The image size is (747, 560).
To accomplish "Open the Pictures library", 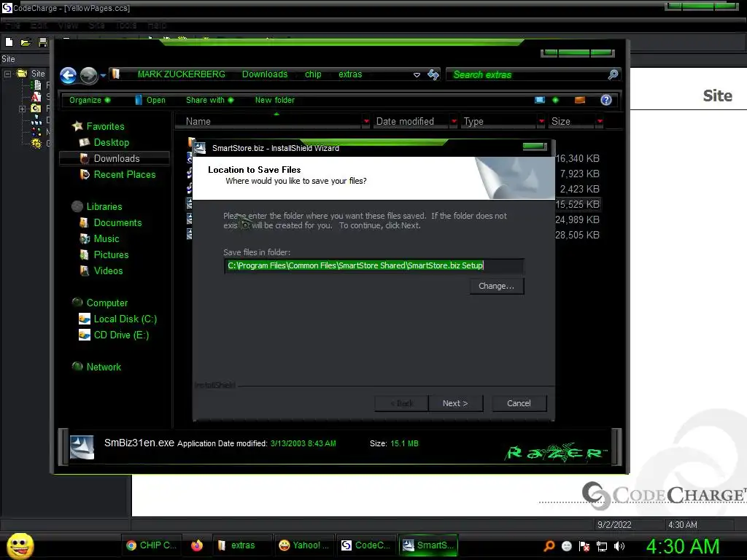I will click(x=111, y=254).
